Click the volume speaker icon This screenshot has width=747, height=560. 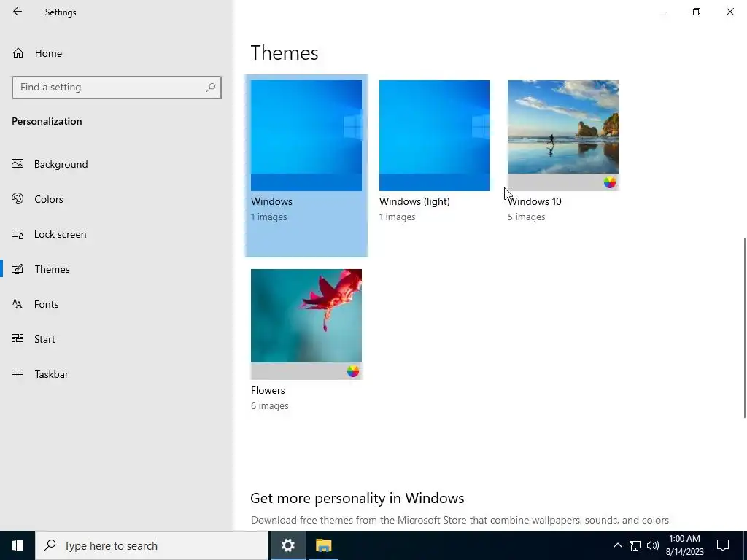pos(653,545)
